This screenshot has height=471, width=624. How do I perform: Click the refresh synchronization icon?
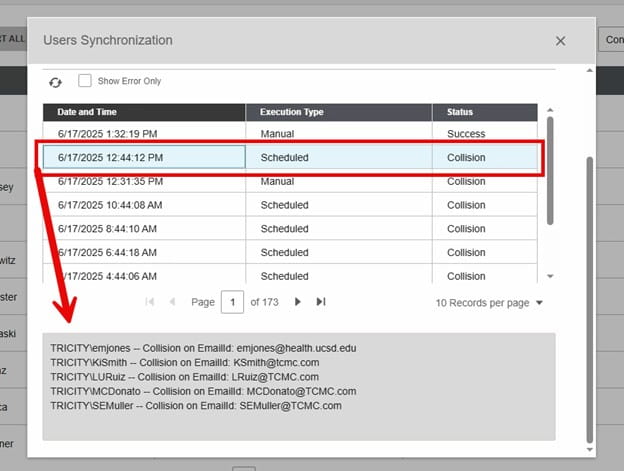(x=55, y=82)
